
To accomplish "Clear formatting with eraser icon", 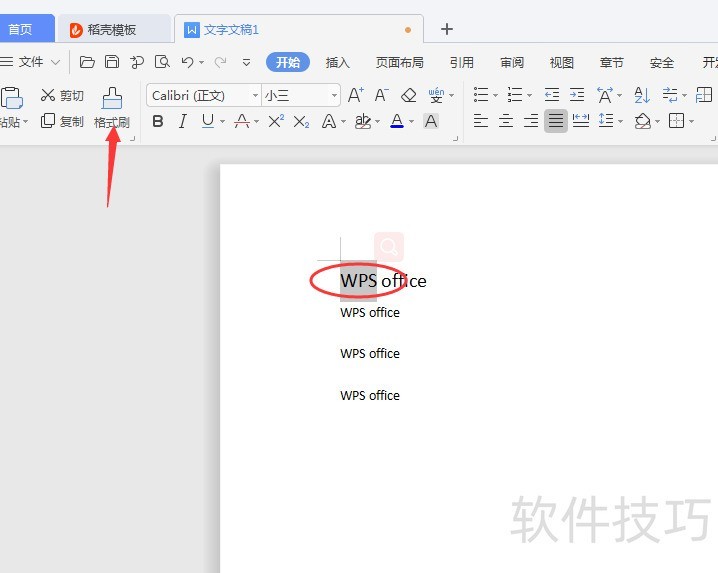I will tap(408, 95).
